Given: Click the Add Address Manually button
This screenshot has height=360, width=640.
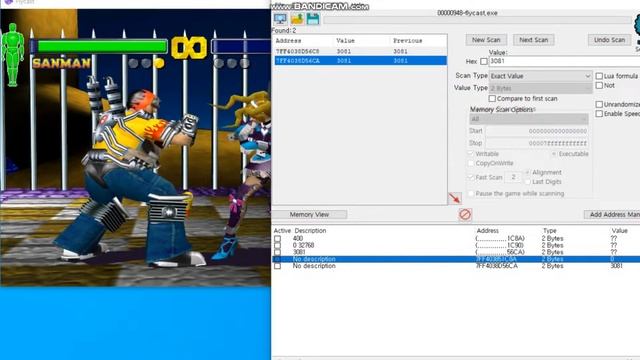Looking at the screenshot, I should coord(612,214).
